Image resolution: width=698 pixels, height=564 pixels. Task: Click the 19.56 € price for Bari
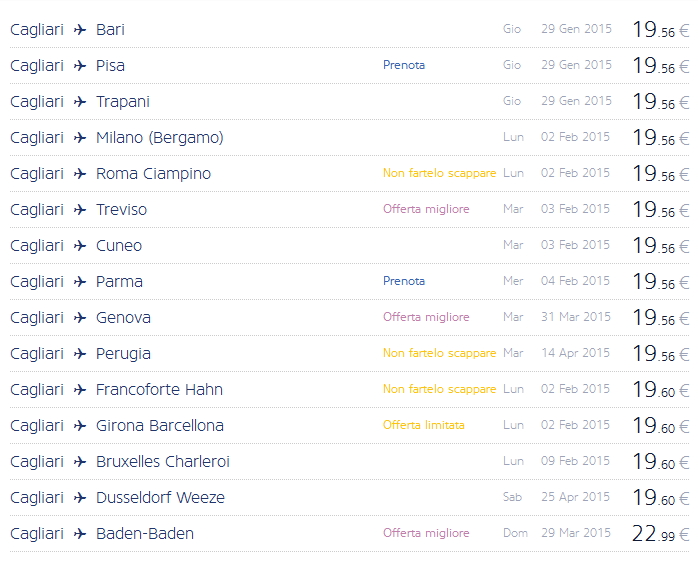click(x=660, y=30)
